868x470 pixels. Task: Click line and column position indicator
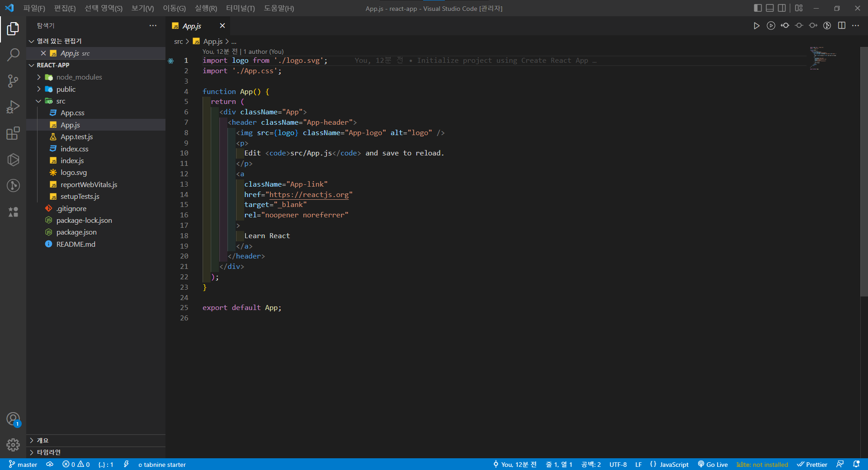tap(559, 465)
